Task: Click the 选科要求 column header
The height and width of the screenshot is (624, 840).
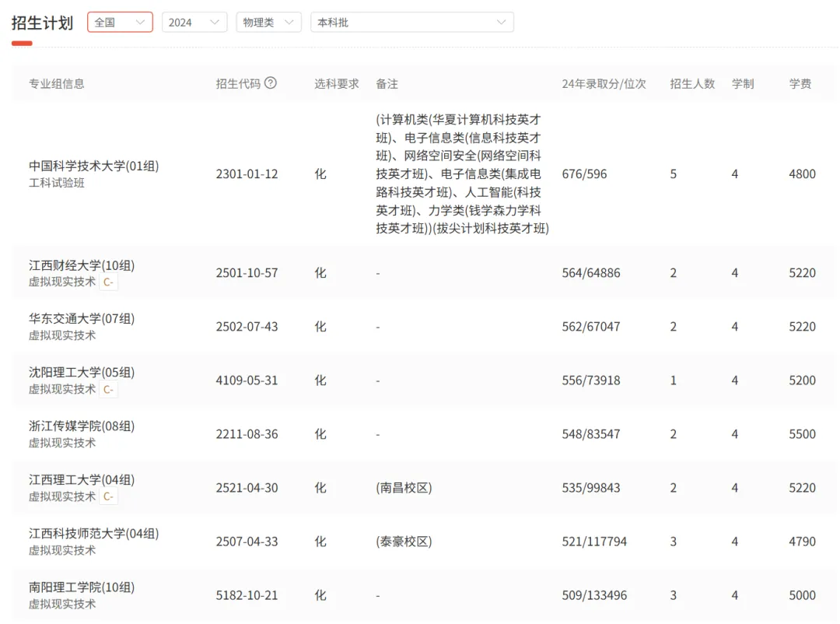Action: pos(336,83)
